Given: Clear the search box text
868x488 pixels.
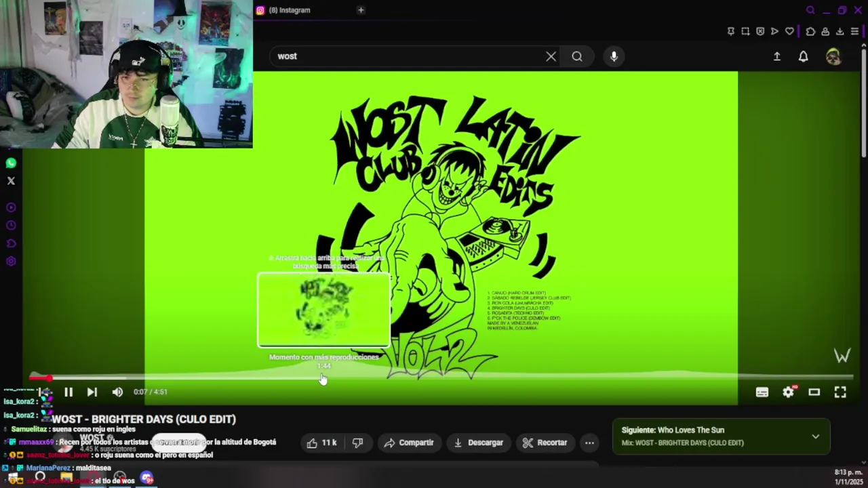Looking at the screenshot, I should (551, 56).
